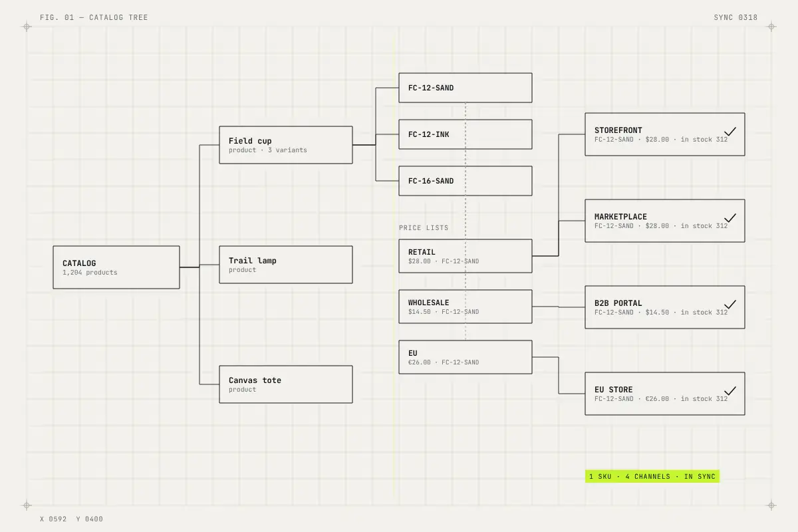Select the CATALOG root node
Image resolution: width=798 pixels, height=532 pixels.
click(116, 267)
